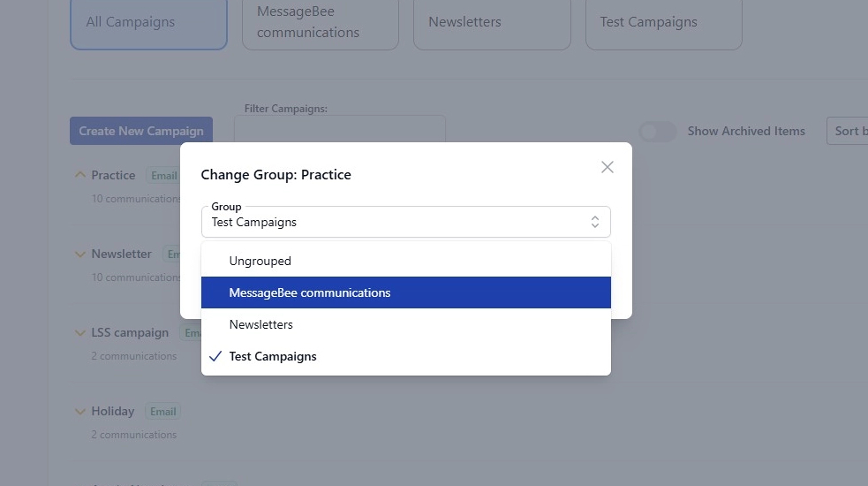Expand the LSS campaign chevron

pos(80,332)
